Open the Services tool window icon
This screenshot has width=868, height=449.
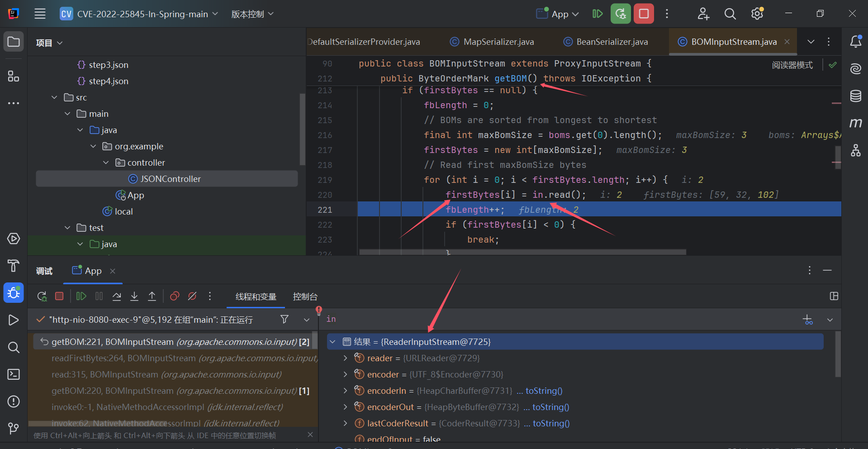point(14,239)
